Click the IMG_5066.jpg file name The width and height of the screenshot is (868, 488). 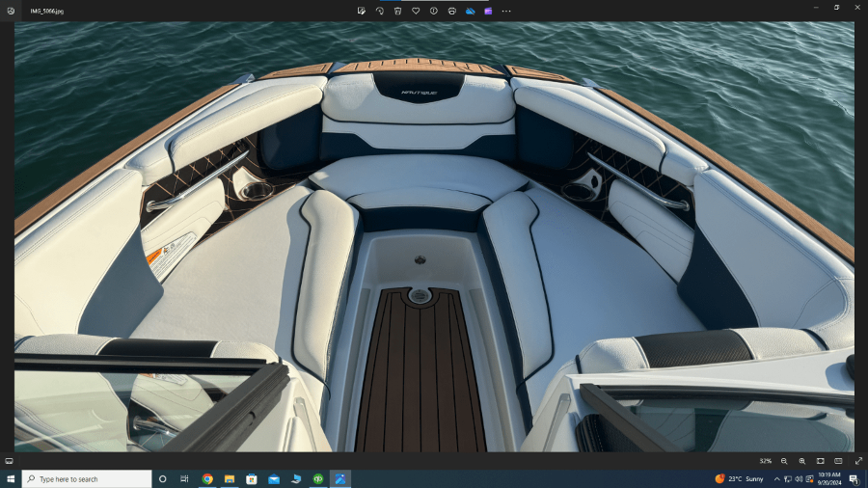[x=47, y=11]
